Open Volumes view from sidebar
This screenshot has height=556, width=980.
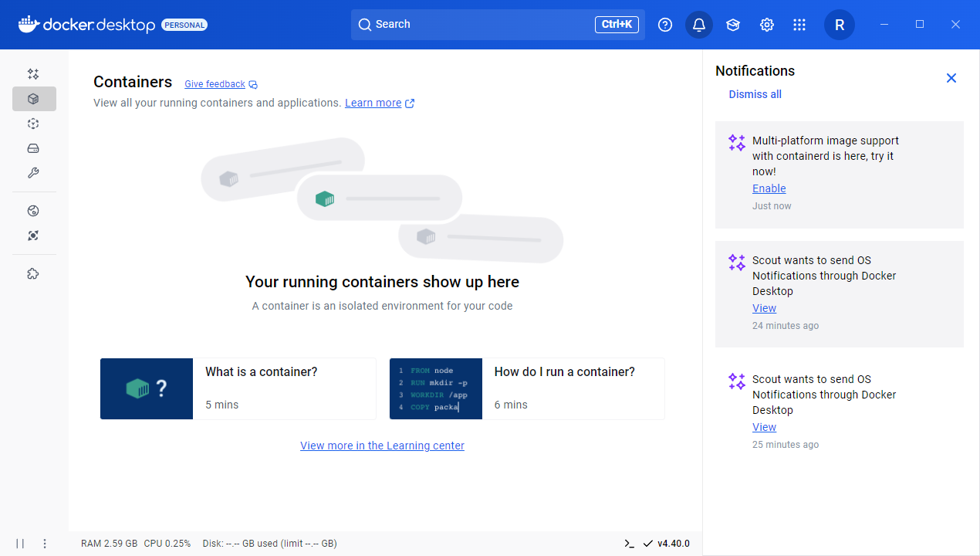(x=33, y=148)
